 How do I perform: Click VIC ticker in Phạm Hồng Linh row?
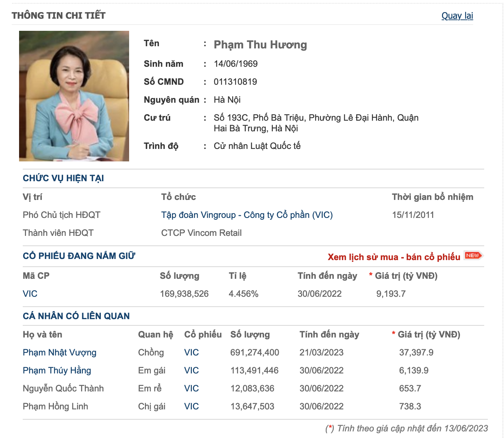coord(191,406)
